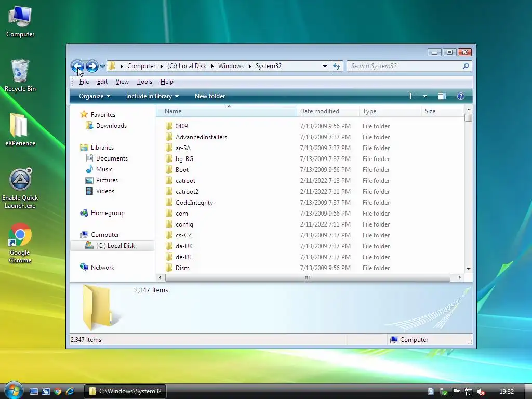
Task: Select the catroot folder
Action: 185,180
